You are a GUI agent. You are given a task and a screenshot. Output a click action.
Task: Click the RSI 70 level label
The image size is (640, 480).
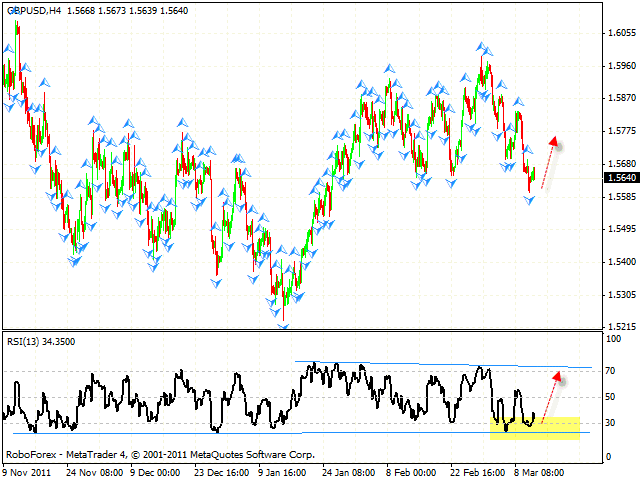point(610,370)
